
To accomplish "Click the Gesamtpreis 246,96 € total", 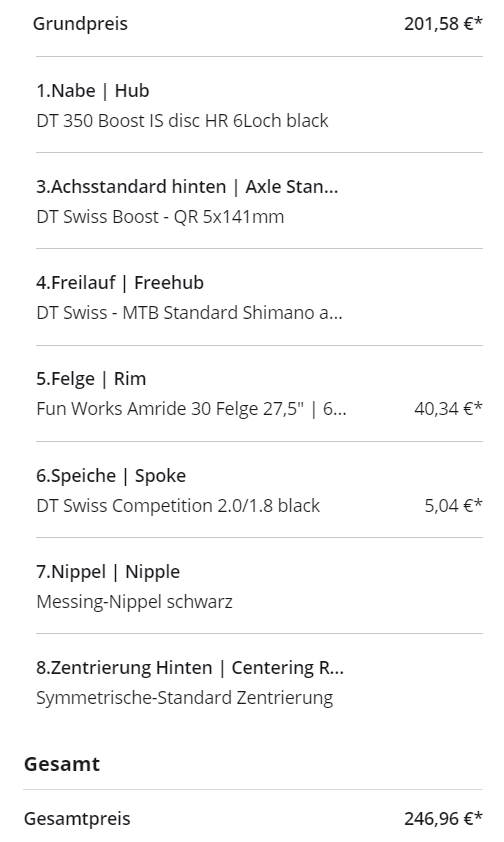I will (x=443, y=819).
